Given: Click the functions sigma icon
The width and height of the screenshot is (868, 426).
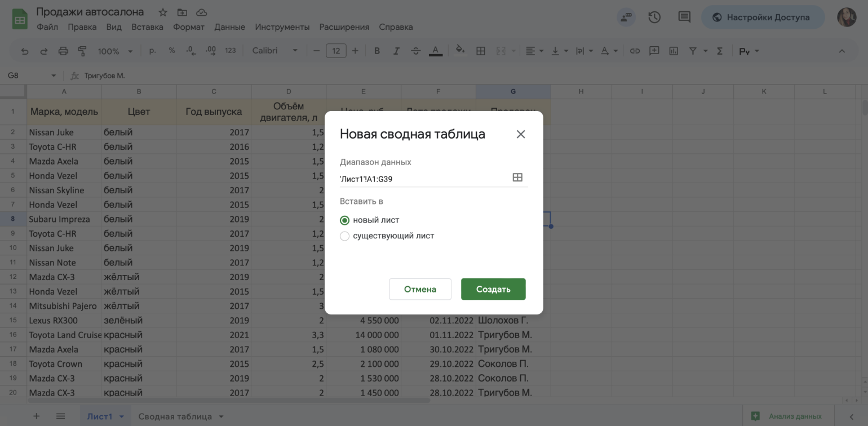Looking at the screenshot, I should coord(720,51).
